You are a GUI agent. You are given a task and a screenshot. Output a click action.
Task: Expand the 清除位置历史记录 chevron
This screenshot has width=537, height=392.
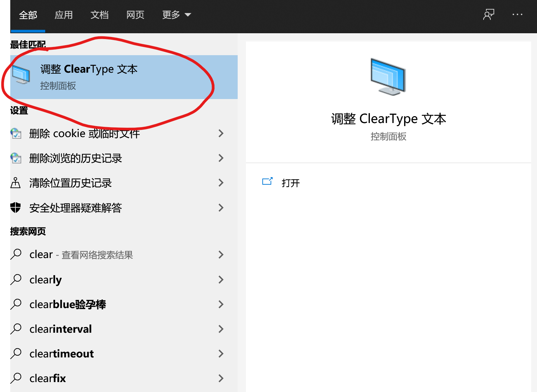pos(221,183)
